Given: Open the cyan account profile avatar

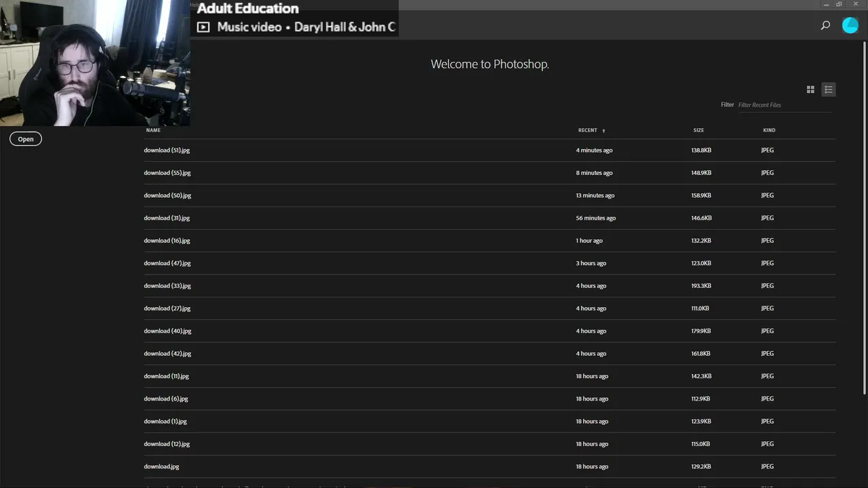Looking at the screenshot, I should tap(850, 25).
